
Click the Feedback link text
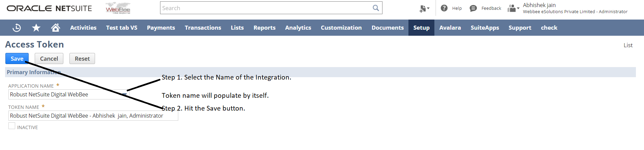click(x=491, y=8)
